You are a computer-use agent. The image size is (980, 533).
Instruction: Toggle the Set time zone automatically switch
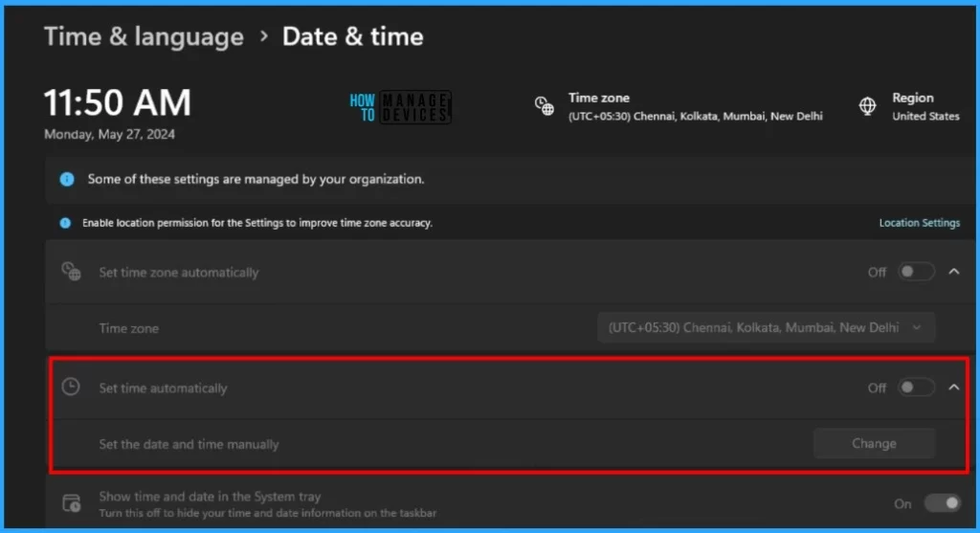[916, 272]
